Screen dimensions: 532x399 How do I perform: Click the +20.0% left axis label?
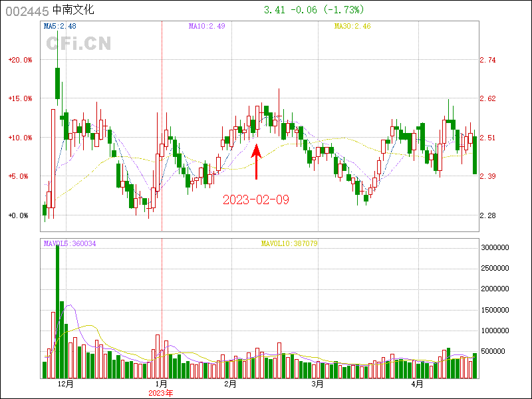[x=20, y=60]
